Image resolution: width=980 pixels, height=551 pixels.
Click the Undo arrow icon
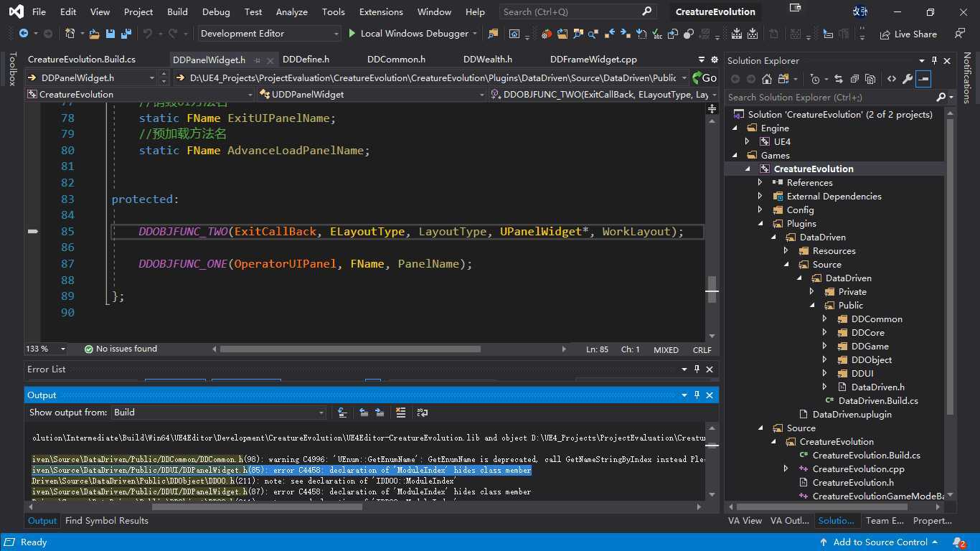tap(148, 34)
